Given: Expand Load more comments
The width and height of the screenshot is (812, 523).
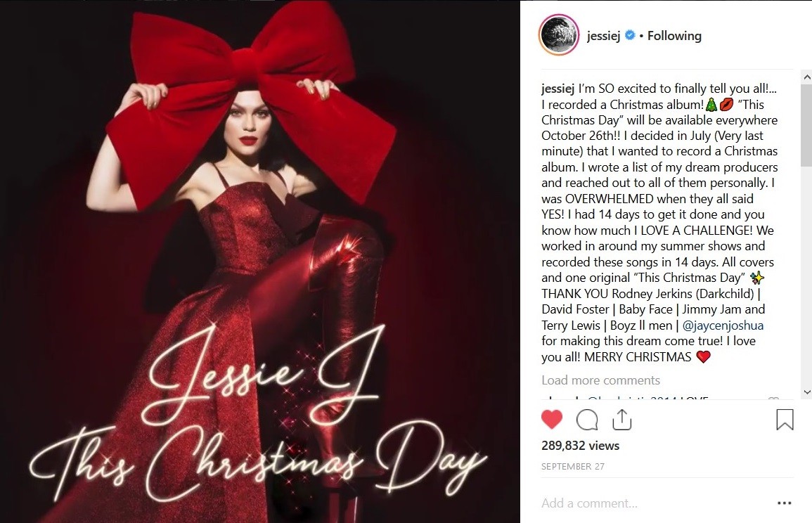Looking at the screenshot, I should (x=600, y=380).
